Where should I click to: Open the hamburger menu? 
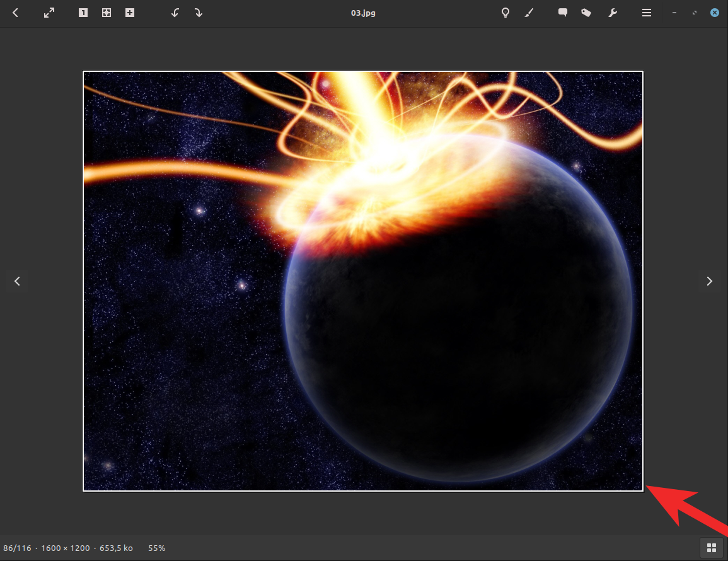pyautogui.click(x=647, y=13)
